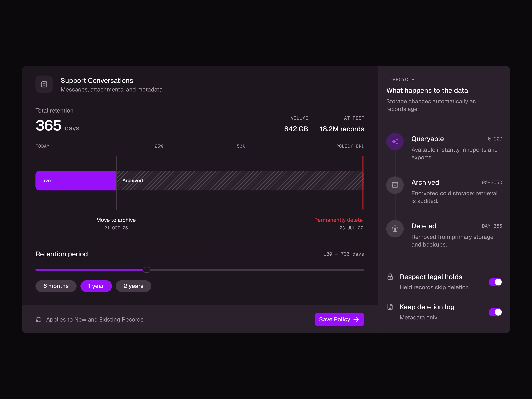Screen dimensions: 532x399
Task: Click the LIFECYCLE section label
Action: click(400, 80)
